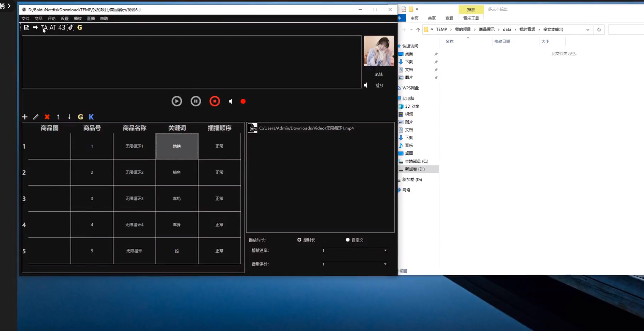Open the 帮助 menu
Image resolution: width=644 pixels, height=331 pixels.
(x=104, y=19)
